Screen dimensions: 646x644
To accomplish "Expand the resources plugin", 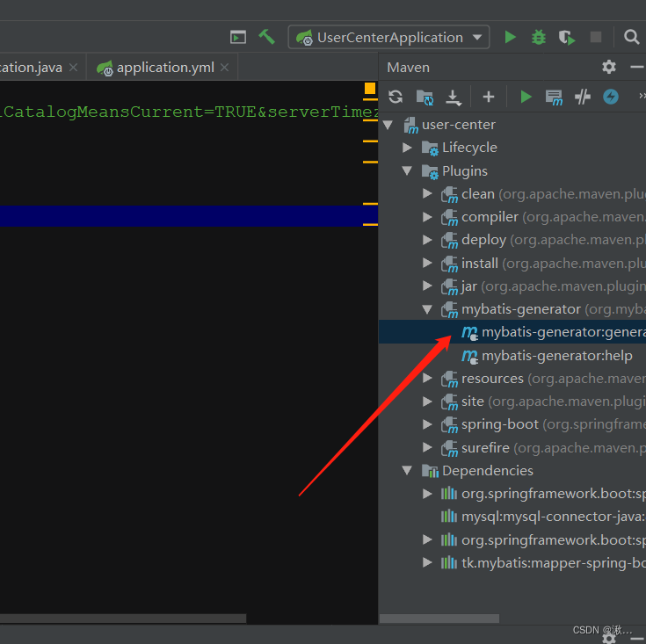I will (427, 378).
